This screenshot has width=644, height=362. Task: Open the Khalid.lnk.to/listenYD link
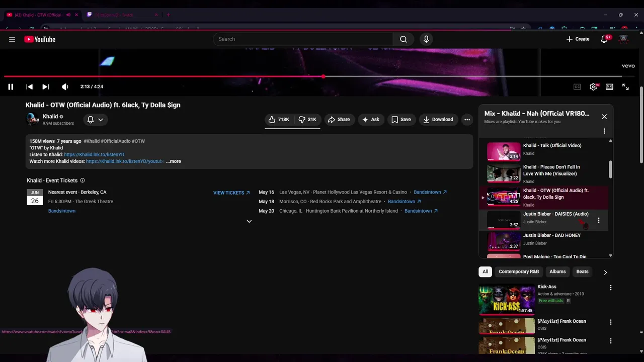point(94,155)
